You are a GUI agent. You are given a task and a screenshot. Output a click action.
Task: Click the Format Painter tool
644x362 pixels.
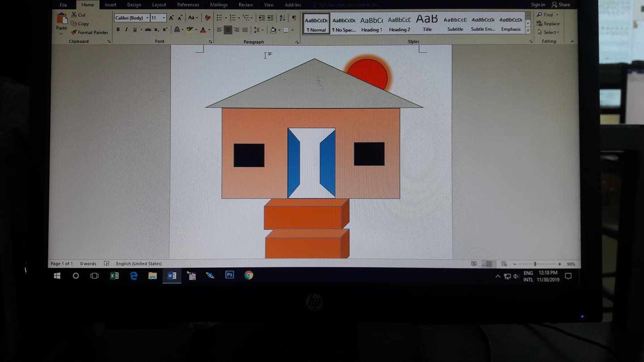(x=89, y=32)
